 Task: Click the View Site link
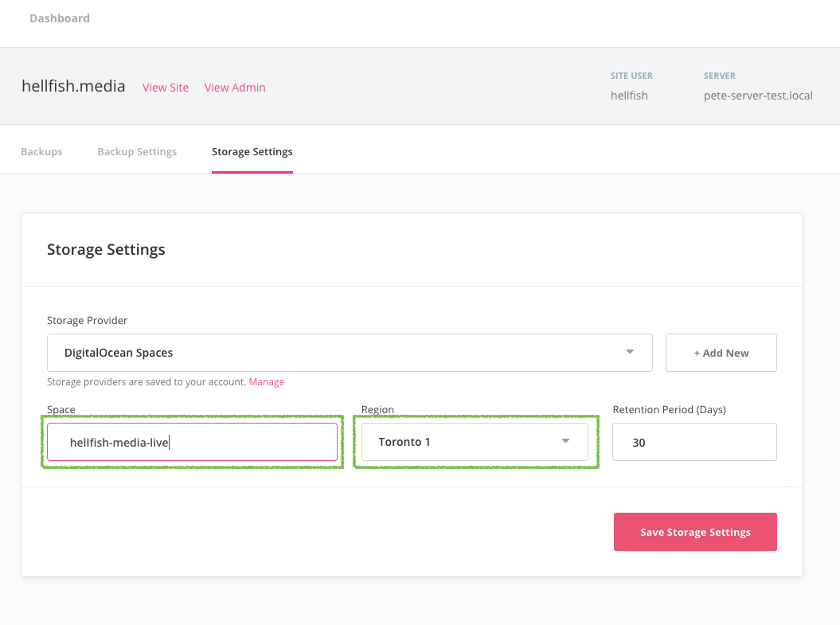click(x=166, y=88)
